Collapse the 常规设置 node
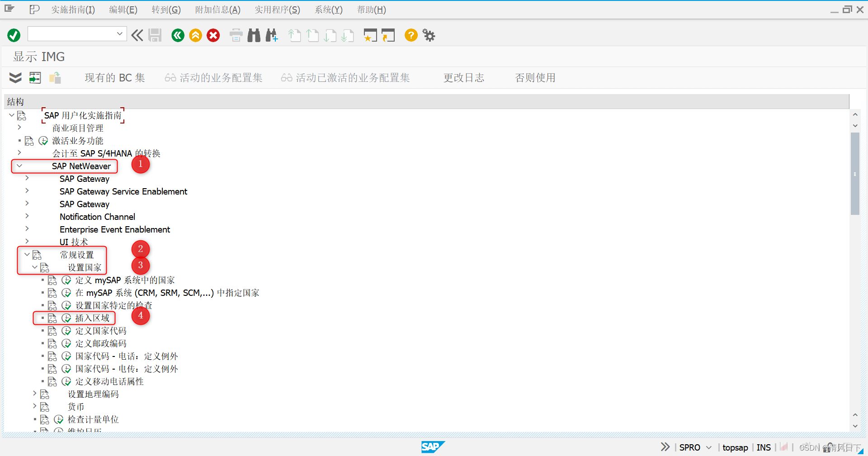 coord(27,254)
